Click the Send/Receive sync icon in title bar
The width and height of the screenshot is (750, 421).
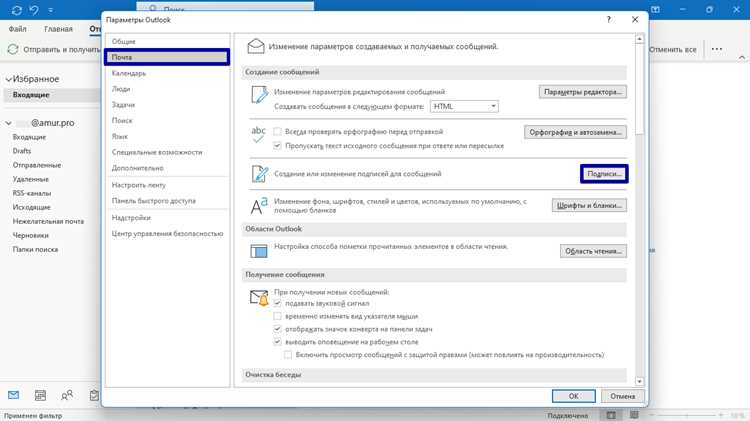[x=16, y=10]
